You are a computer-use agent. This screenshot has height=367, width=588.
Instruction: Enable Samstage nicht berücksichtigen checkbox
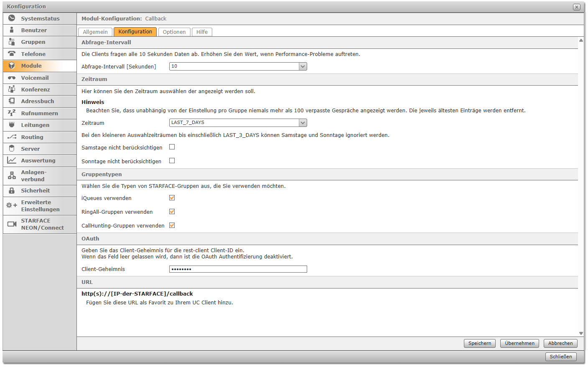click(x=172, y=147)
